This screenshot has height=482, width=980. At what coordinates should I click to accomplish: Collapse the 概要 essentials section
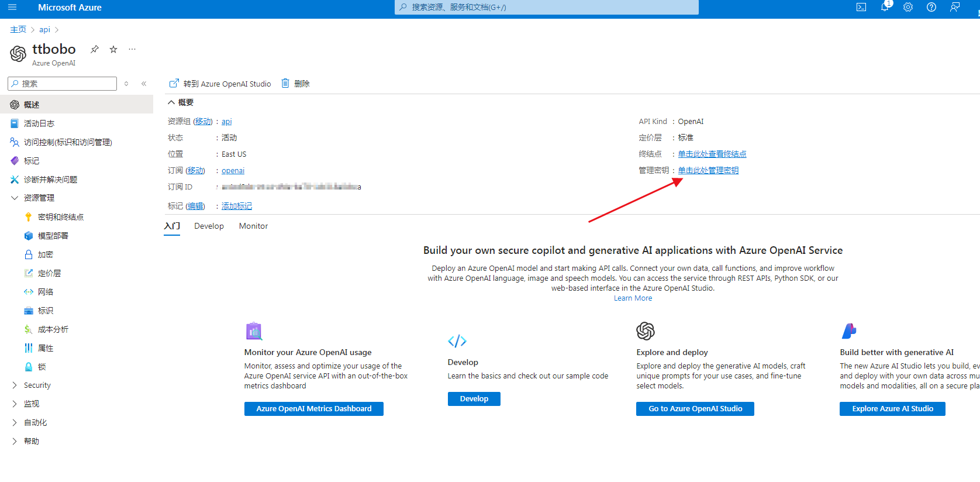(x=171, y=102)
